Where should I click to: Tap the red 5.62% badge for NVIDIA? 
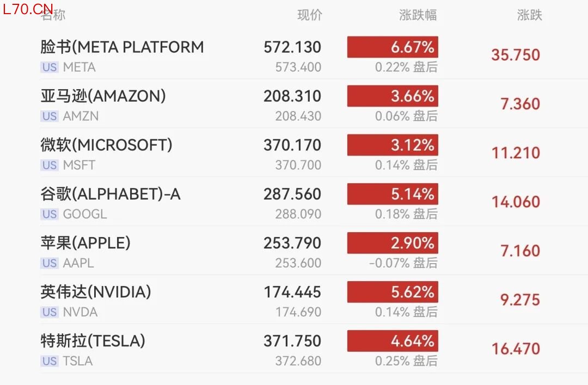tap(393, 292)
